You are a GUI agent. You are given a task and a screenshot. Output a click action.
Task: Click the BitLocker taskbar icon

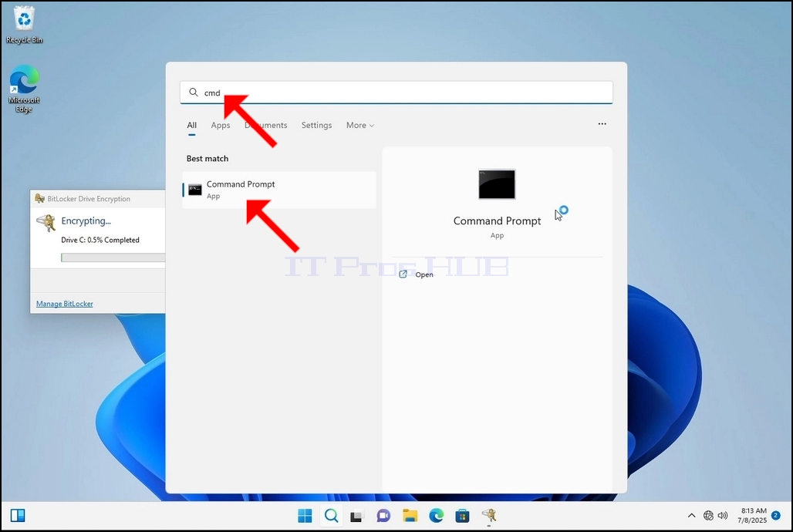pos(488,516)
